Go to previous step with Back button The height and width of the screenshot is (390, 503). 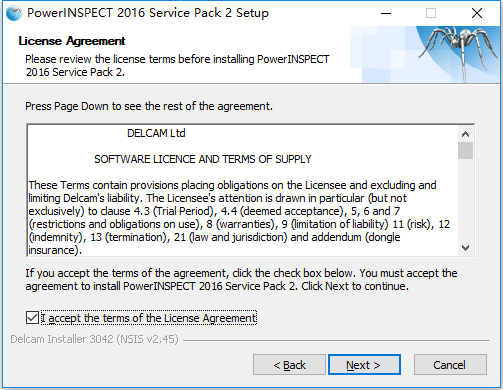[x=289, y=365]
